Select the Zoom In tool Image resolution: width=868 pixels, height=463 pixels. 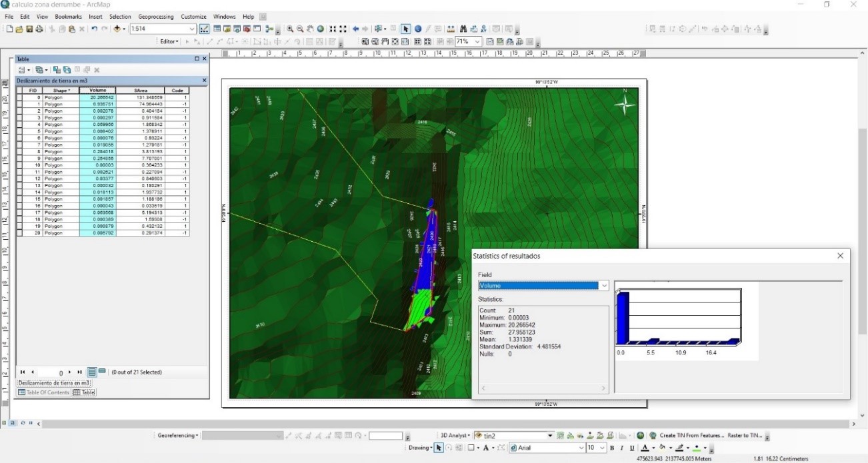click(290, 29)
